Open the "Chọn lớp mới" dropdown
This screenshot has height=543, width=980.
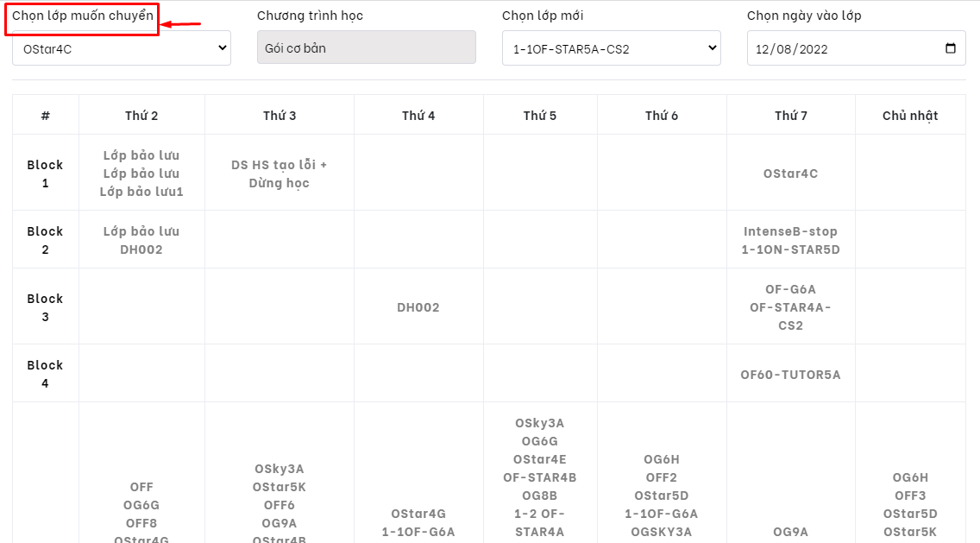point(611,48)
